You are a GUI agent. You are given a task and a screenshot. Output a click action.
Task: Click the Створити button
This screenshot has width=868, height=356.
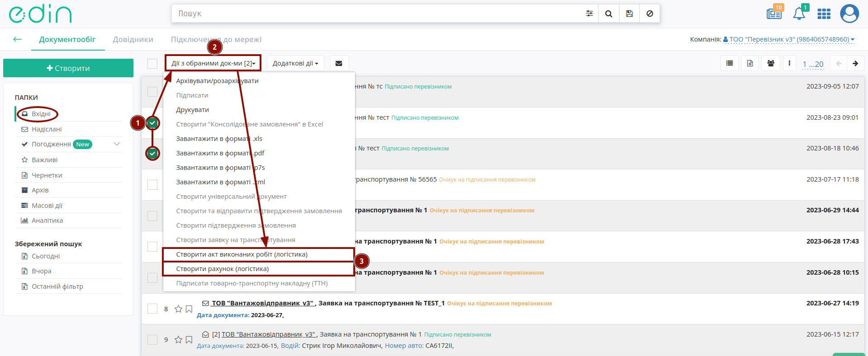68,68
